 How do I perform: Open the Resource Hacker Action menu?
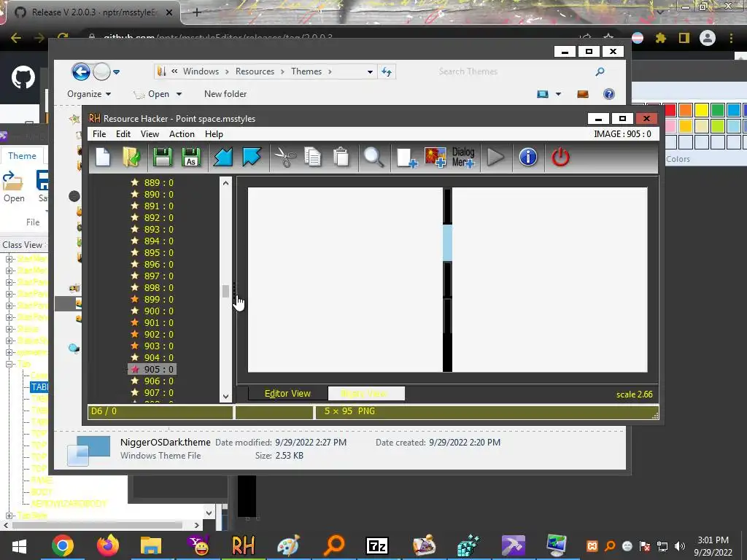click(x=182, y=134)
